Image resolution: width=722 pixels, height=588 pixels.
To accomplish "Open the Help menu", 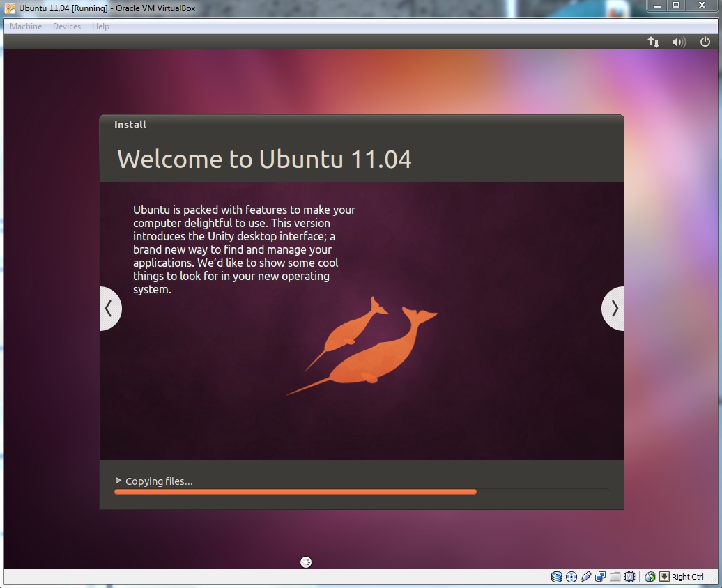I will pyautogui.click(x=100, y=26).
